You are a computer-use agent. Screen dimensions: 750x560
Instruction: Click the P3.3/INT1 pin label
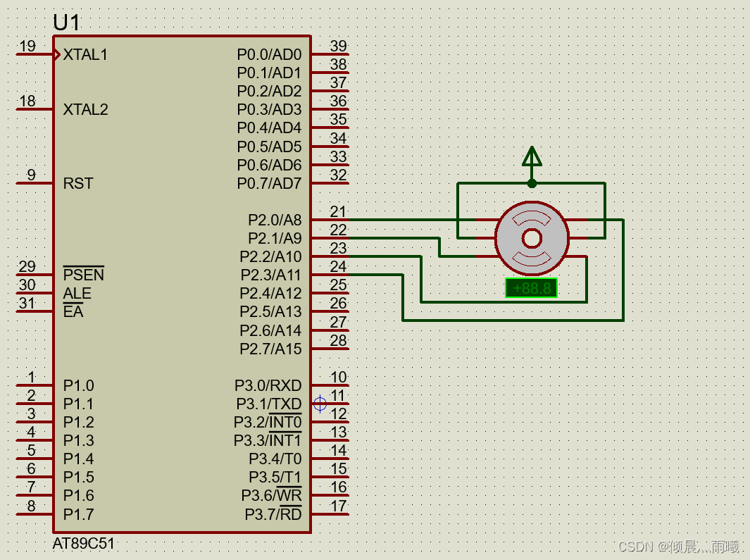click(x=268, y=440)
